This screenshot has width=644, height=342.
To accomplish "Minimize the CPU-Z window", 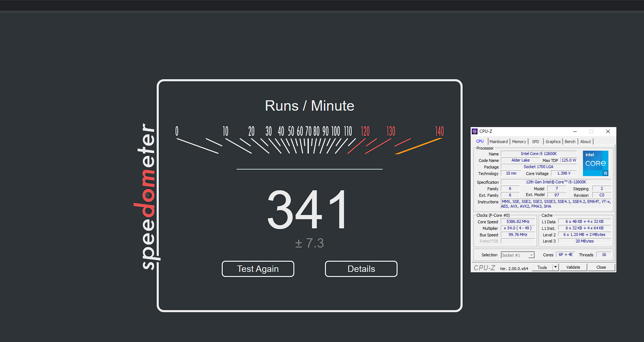I will 575,131.
